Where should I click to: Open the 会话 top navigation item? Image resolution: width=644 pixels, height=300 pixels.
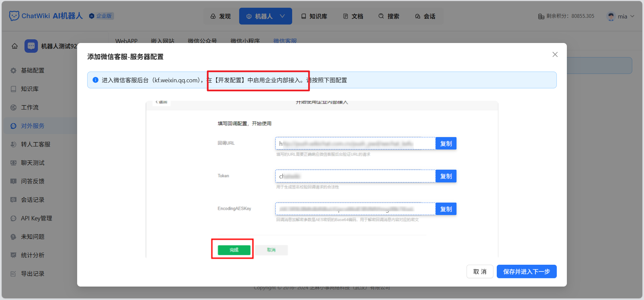(425, 16)
